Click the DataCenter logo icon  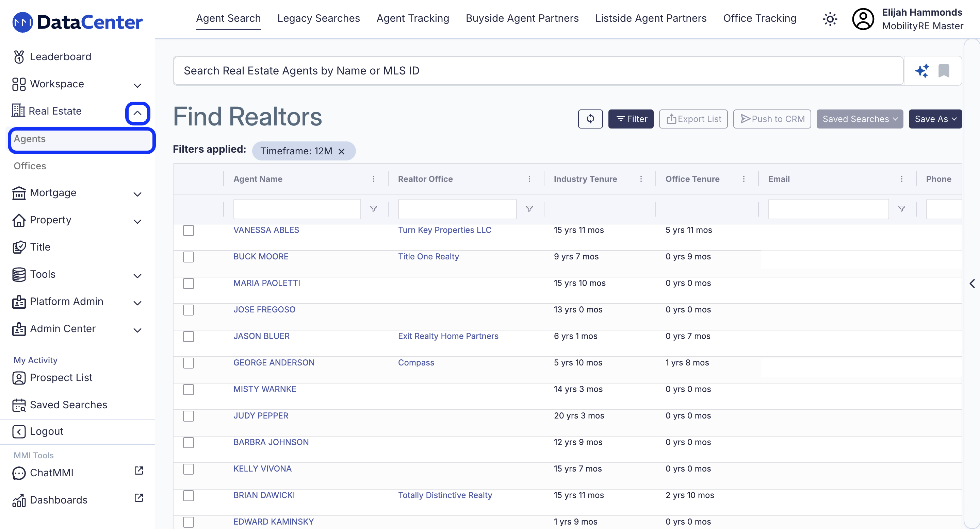coord(22,22)
